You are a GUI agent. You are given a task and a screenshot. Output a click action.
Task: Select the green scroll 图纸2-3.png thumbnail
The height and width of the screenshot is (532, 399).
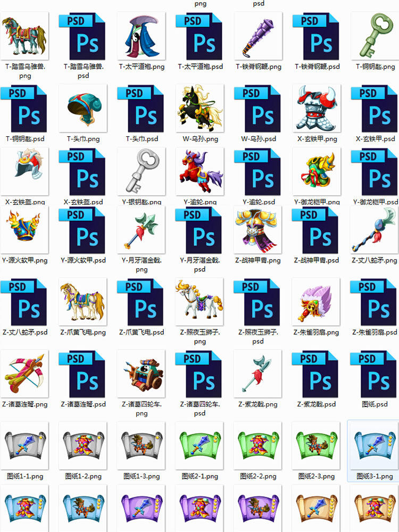point(316,446)
